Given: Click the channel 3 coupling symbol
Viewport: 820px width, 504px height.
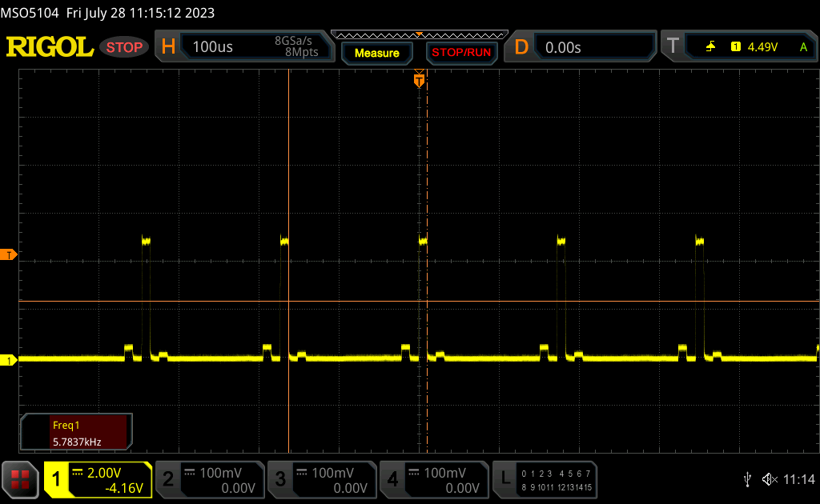Looking at the screenshot, I should (x=302, y=472).
